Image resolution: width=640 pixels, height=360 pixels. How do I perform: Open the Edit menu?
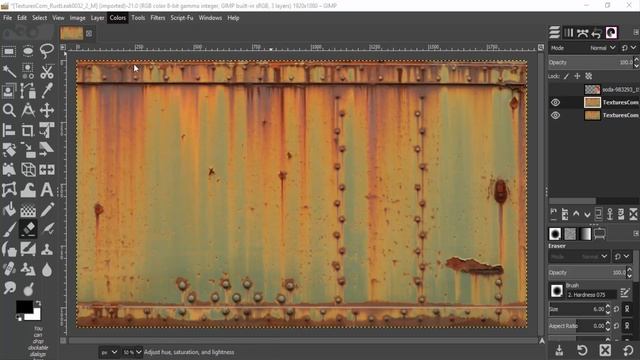click(x=22, y=18)
